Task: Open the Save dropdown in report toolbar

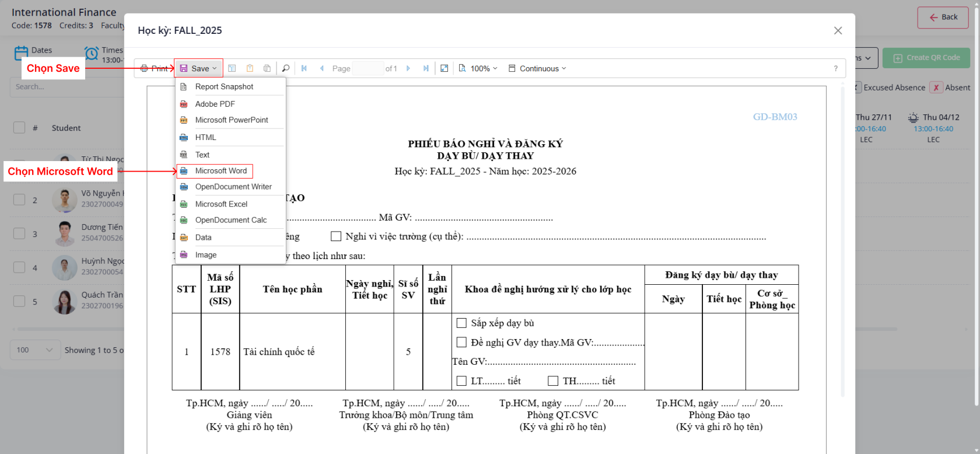Action: click(x=198, y=68)
